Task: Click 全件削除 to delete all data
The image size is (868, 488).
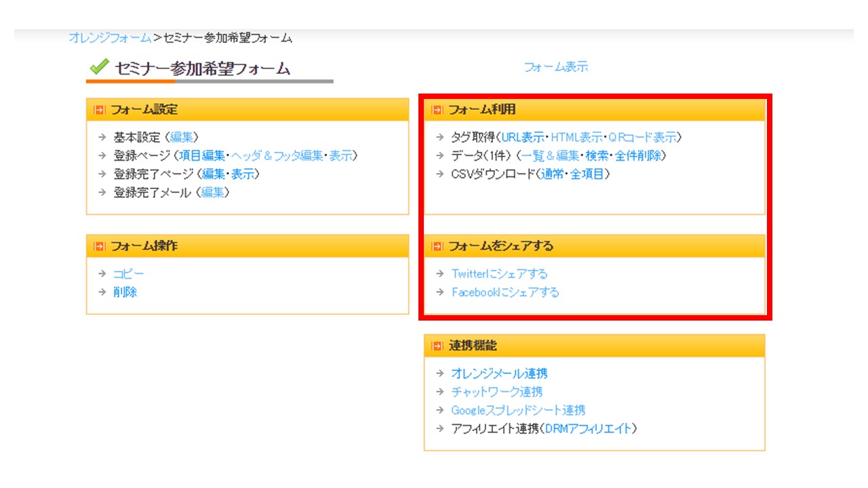Action: pos(637,156)
